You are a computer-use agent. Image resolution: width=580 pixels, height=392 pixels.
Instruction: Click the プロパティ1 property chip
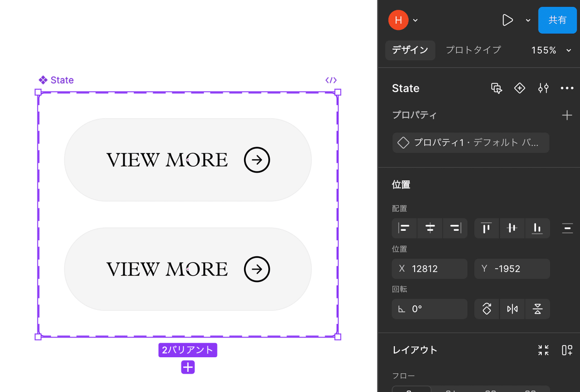click(x=470, y=143)
